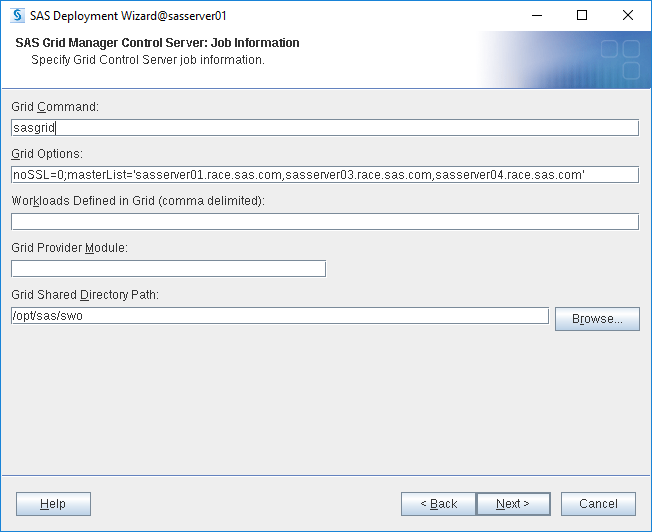The height and width of the screenshot is (532, 652).
Task: Proceed by clicking Next
Action: [x=513, y=504]
